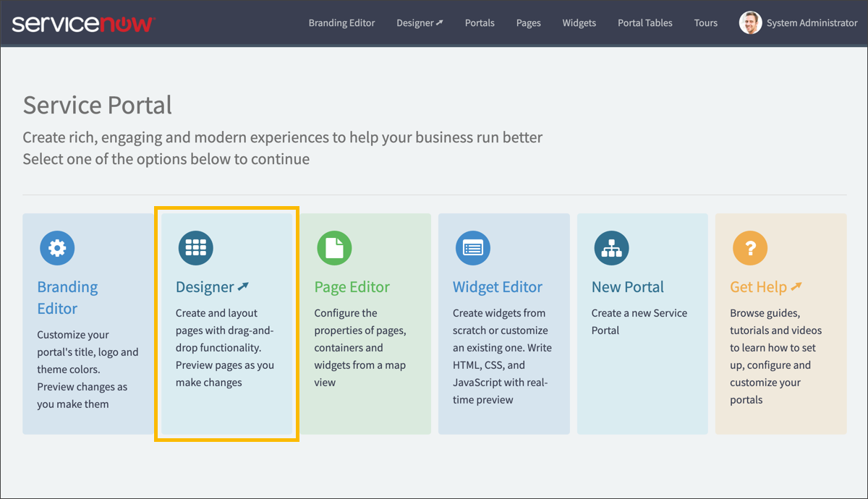Open the Branding Editor card title
868x499 pixels.
67,298
